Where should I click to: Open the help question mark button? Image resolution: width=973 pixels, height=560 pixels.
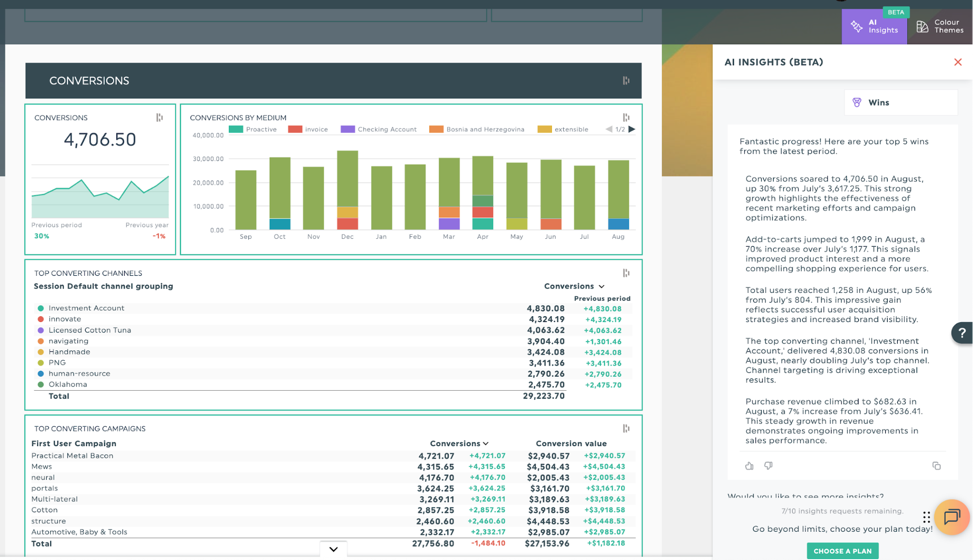961,333
